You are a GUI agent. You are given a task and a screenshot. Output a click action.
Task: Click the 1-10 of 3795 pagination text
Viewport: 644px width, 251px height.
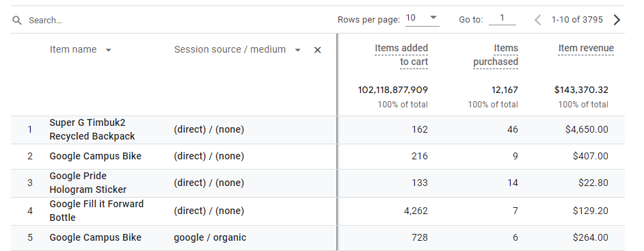pos(577,20)
